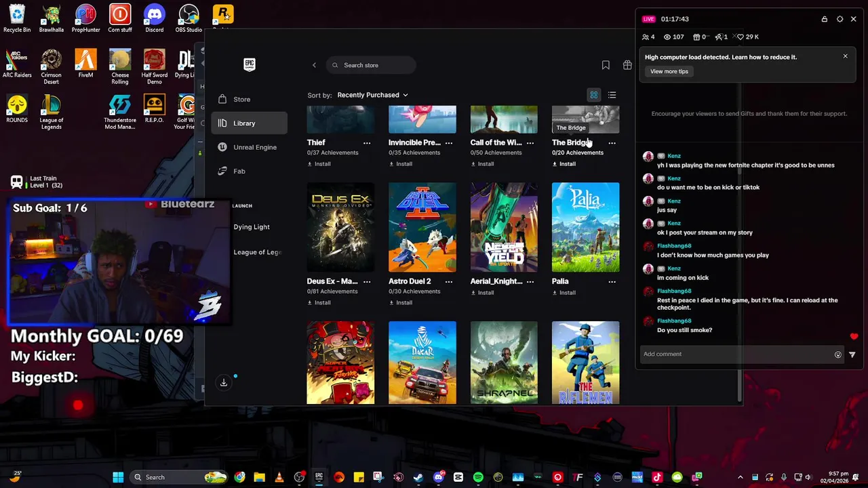Click the 29 K likes heart icon

point(741,37)
